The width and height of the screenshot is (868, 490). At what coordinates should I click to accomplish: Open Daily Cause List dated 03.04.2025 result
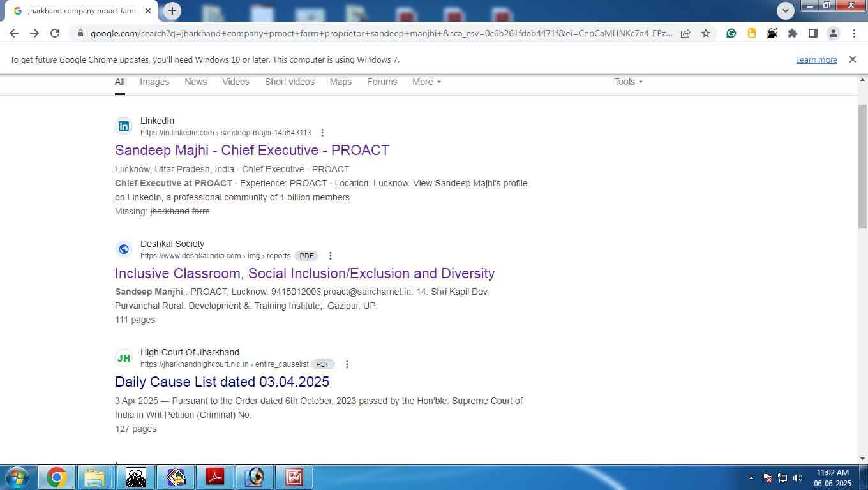point(222,382)
